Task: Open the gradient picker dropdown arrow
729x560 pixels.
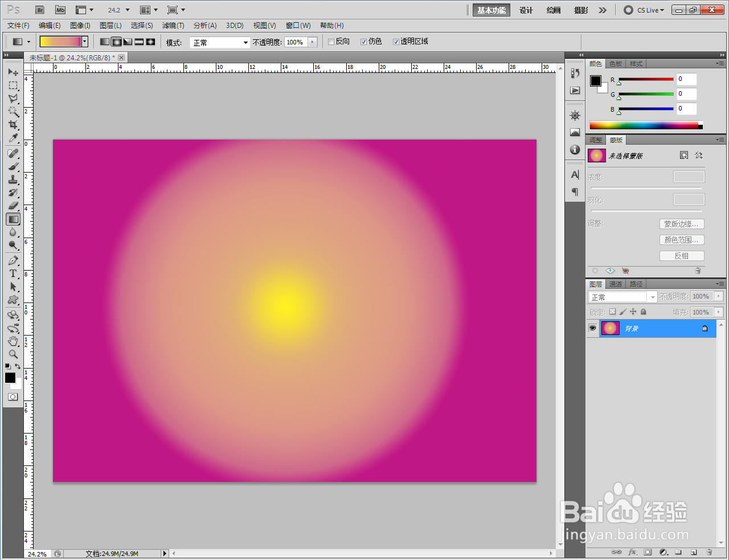Action: click(85, 42)
